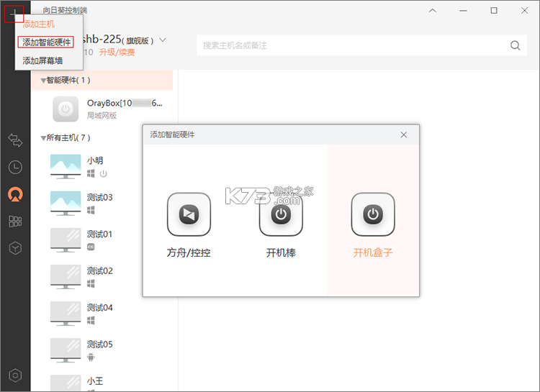This screenshot has width=540, height=392.
Task: Click the Android icon under 测试05
Action: pos(91,357)
